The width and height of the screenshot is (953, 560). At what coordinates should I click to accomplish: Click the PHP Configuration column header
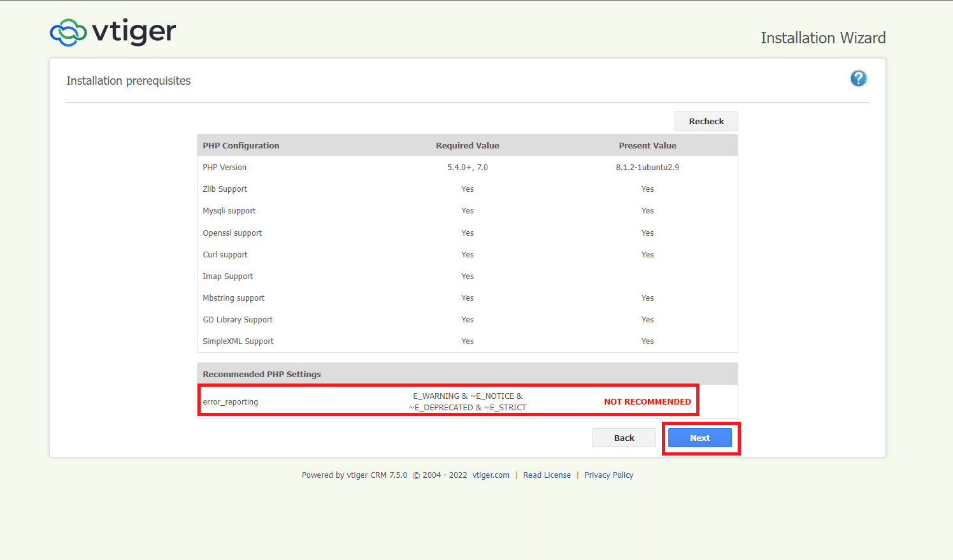click(241, 145)
